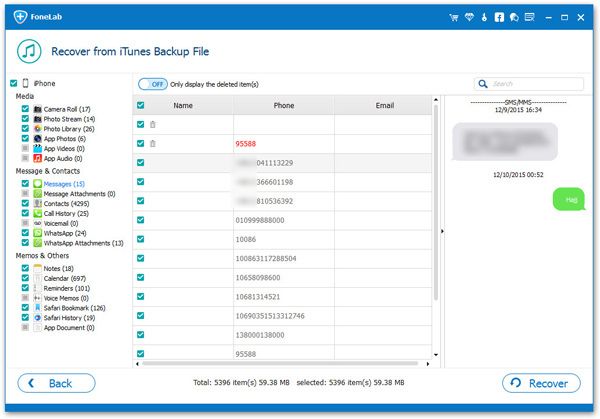
Task: Click the horizontal scroll left arrow
Action: [137, 364]
